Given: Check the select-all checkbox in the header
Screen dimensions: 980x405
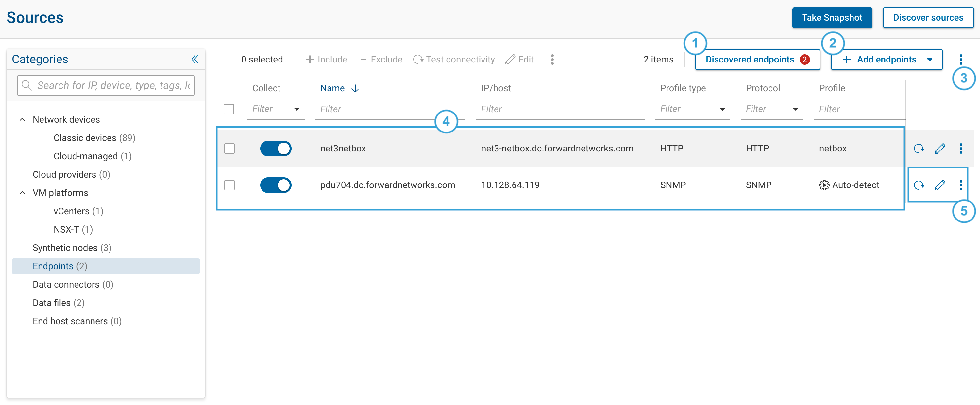Looking at the screenshot, I should point(228,109).
